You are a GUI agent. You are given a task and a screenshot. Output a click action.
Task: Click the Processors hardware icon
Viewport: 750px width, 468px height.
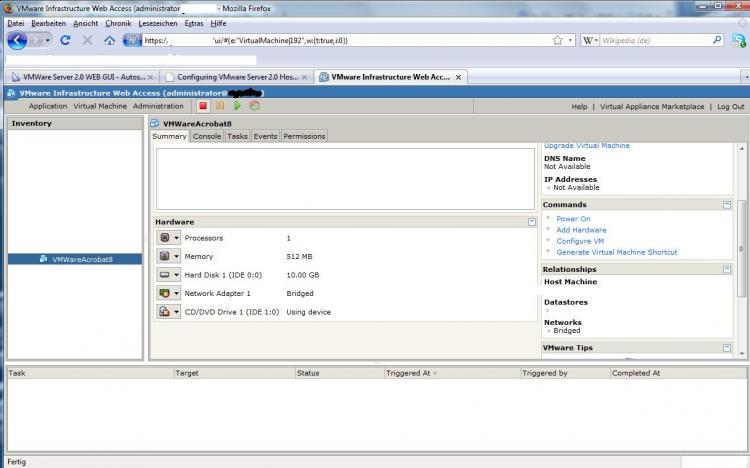click(x=165, y=238)
